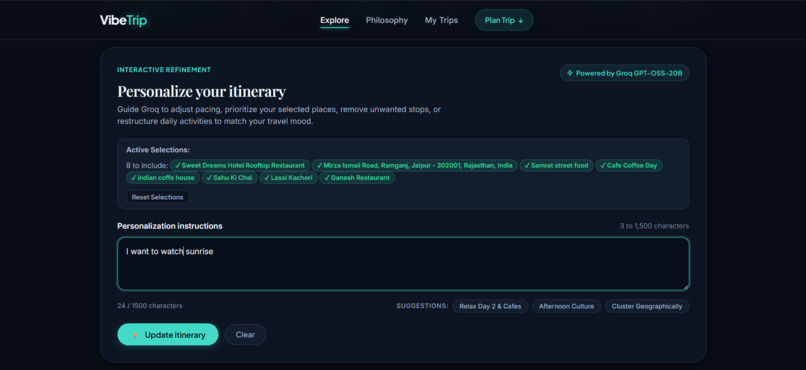Screen dimensions: 806x370
Task: Select the Relax Day 2 & Cafes suggestion
Action: click(x=490, y=306)
